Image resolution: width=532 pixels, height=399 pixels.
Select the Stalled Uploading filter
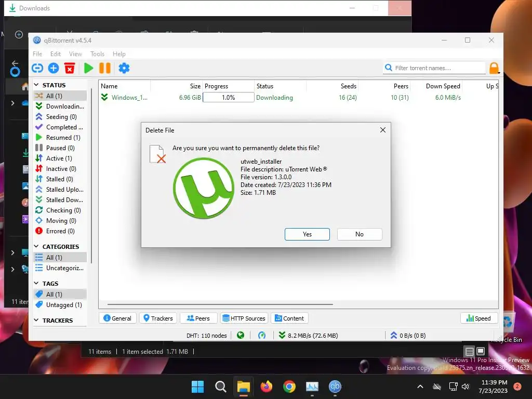60,190
